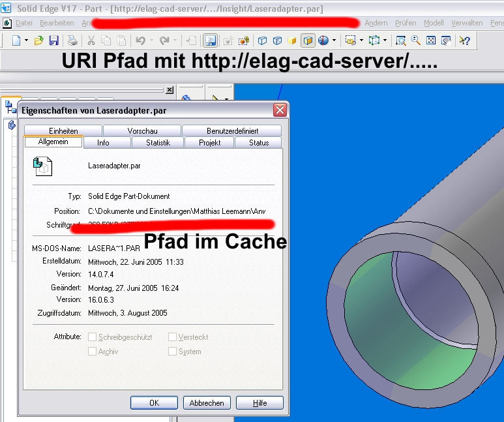Select the Allgemein tab
The height and width of the screenshot is (422, 504).
point(53,142)
